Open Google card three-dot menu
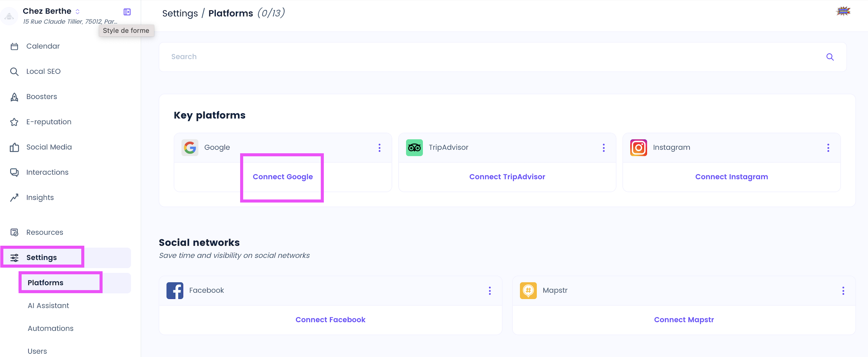868x357 pixels. pyautogui.click(x=380, y=148)
